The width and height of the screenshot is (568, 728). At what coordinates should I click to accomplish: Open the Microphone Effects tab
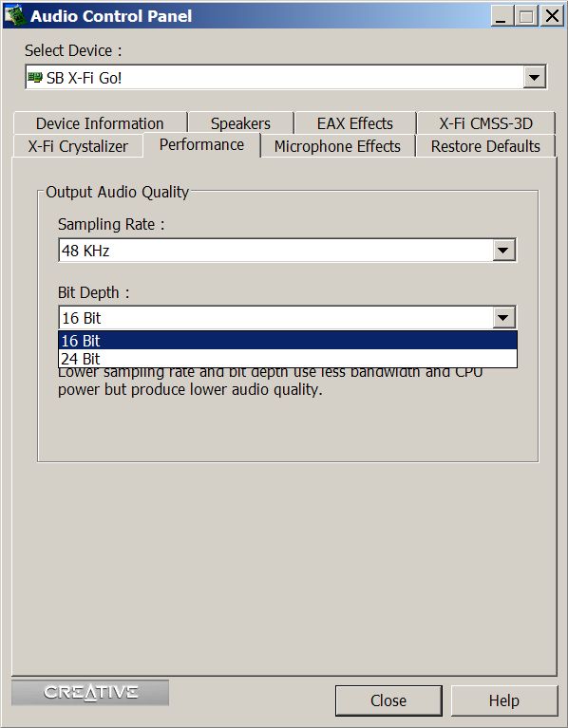click(337, 146)
